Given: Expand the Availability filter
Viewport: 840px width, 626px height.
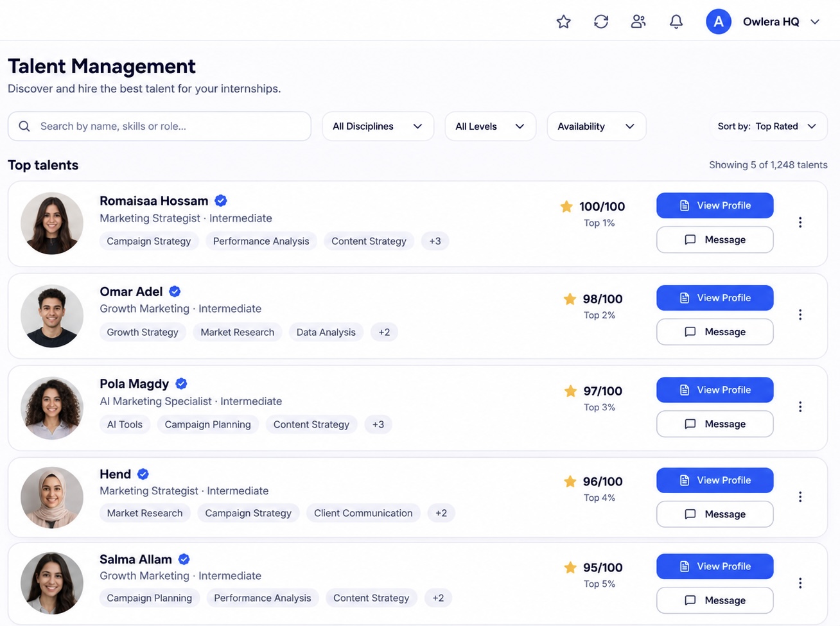Looking at the screenshot, I should tap(596, 126).
